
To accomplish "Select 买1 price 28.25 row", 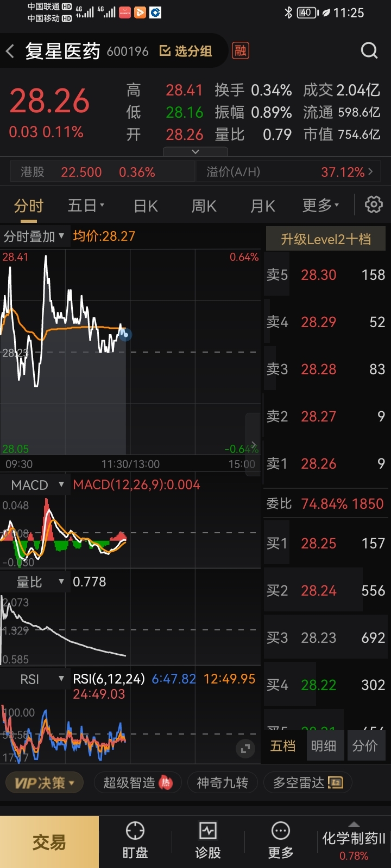I will [x=326, y=544].
